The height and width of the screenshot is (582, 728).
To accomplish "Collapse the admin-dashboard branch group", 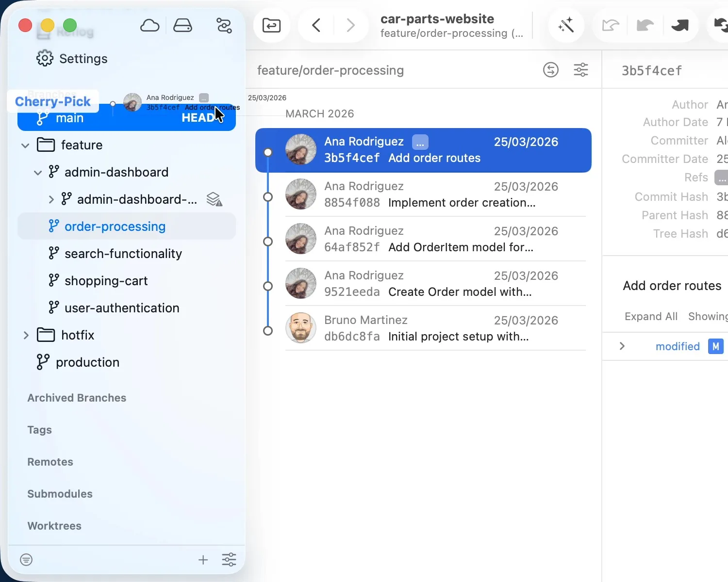I will click(38, 172).
